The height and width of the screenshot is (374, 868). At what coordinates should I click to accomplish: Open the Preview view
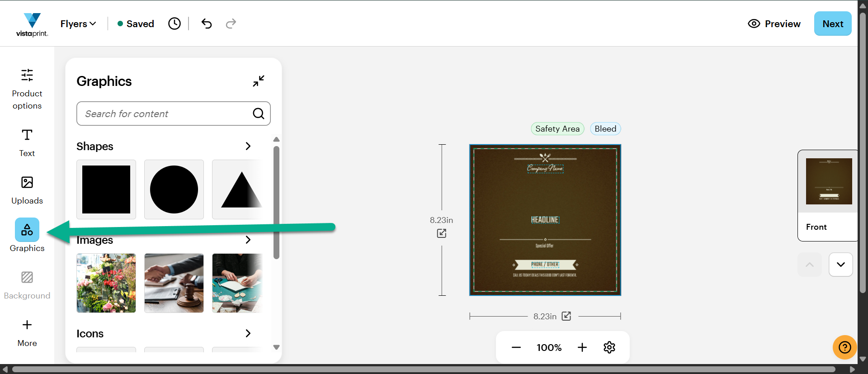click(x=774, y=24)
